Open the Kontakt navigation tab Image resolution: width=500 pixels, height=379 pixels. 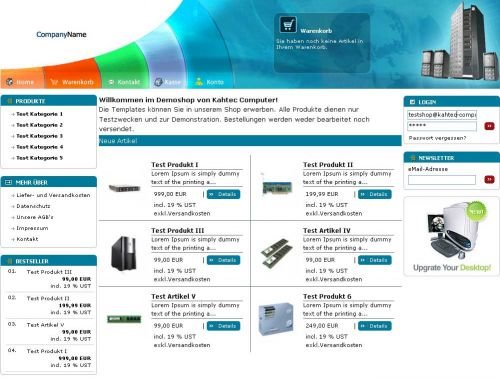[x=124, y=82]
